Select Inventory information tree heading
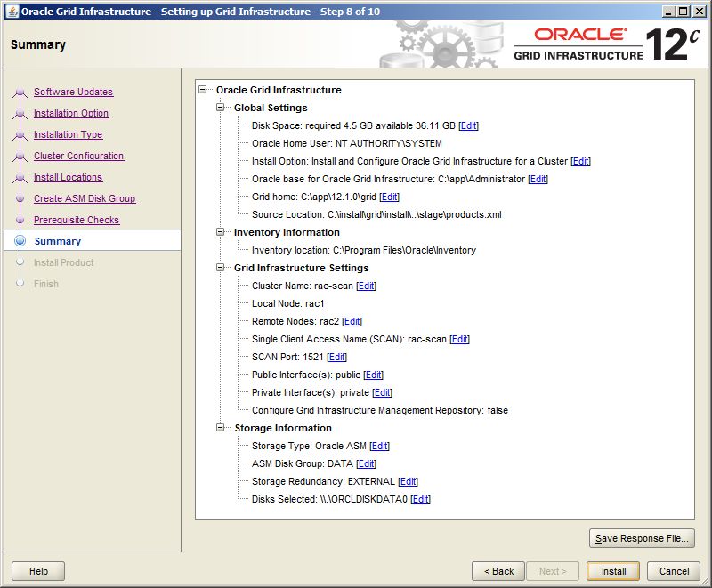The width and height of the screenshot is (712, 588). [x=287, y=232]
